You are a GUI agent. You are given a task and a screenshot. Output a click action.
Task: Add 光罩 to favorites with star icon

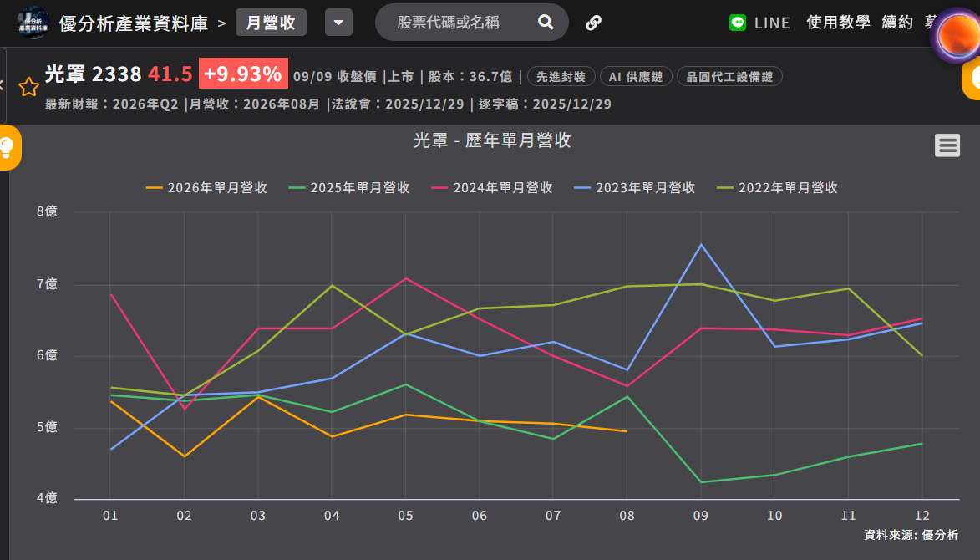coord(28,87)
